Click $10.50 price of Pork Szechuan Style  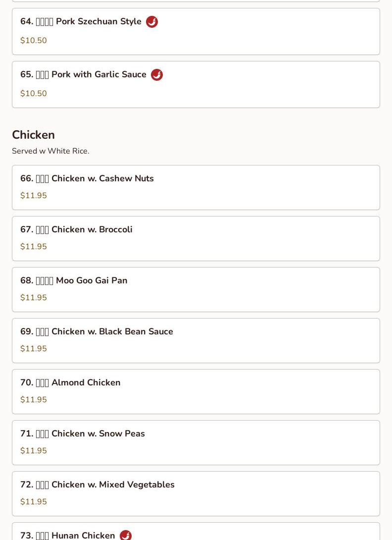pos(33,40)
